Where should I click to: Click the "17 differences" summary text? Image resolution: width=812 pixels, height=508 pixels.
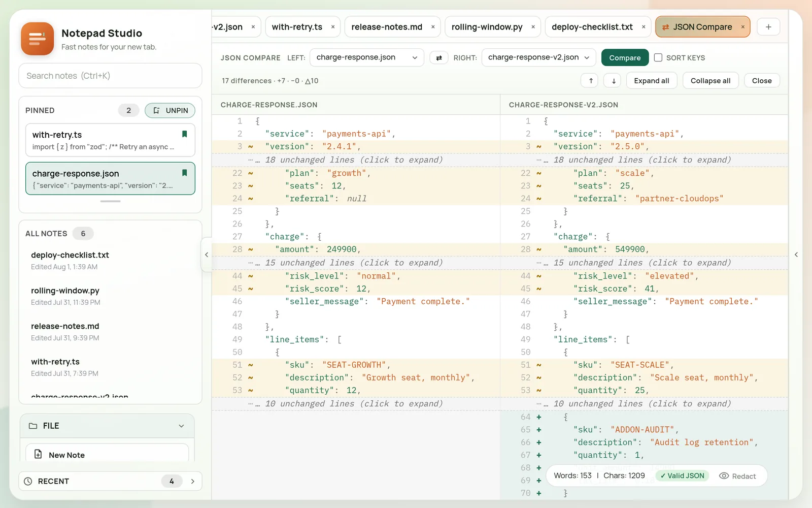point(247,81)
